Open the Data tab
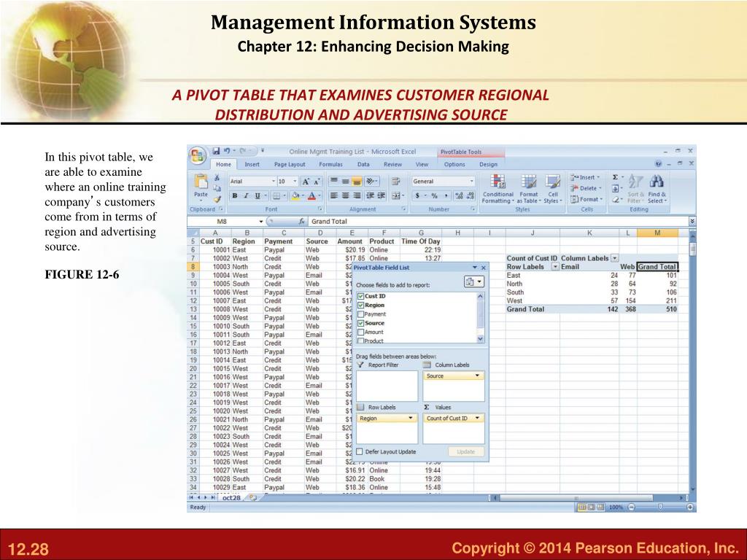The height and width of the screenshot is (560, 747). point(363,164)
